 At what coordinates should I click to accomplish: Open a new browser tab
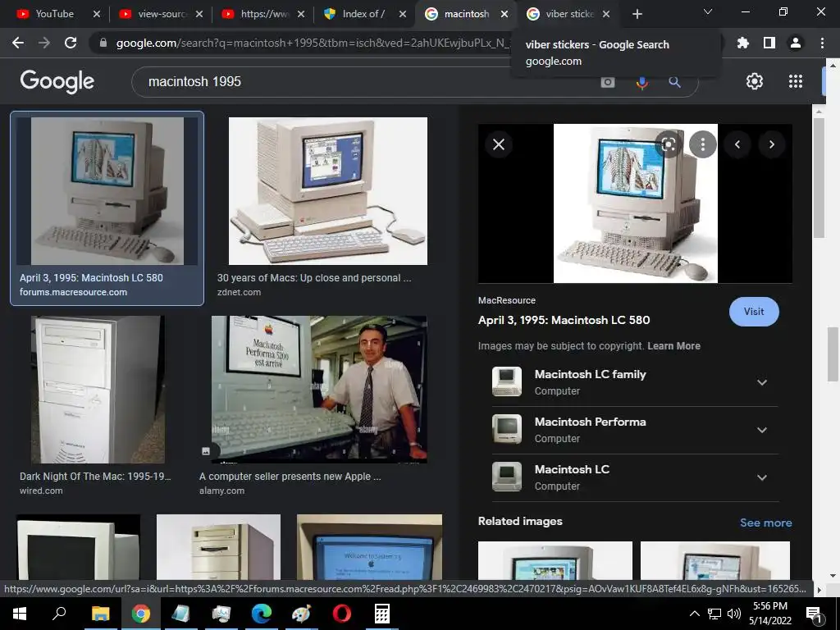637,14
